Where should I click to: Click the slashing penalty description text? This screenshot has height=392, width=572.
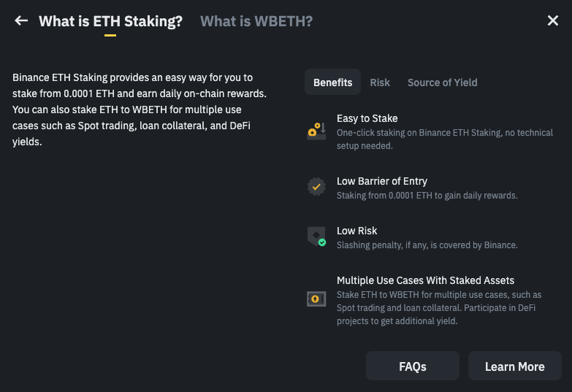[427, 245]
